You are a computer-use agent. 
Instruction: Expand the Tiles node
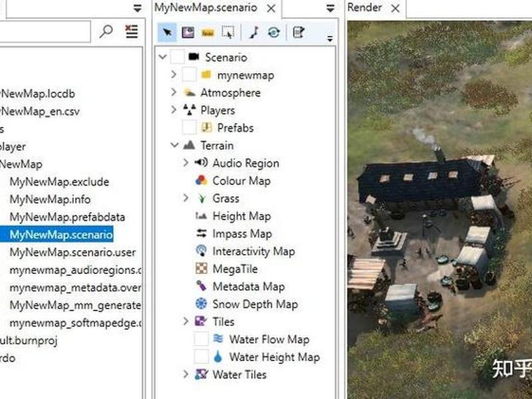point(186,321)
